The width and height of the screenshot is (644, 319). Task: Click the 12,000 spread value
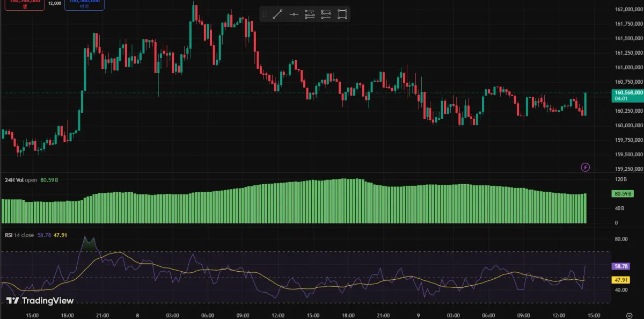[54, 3]
